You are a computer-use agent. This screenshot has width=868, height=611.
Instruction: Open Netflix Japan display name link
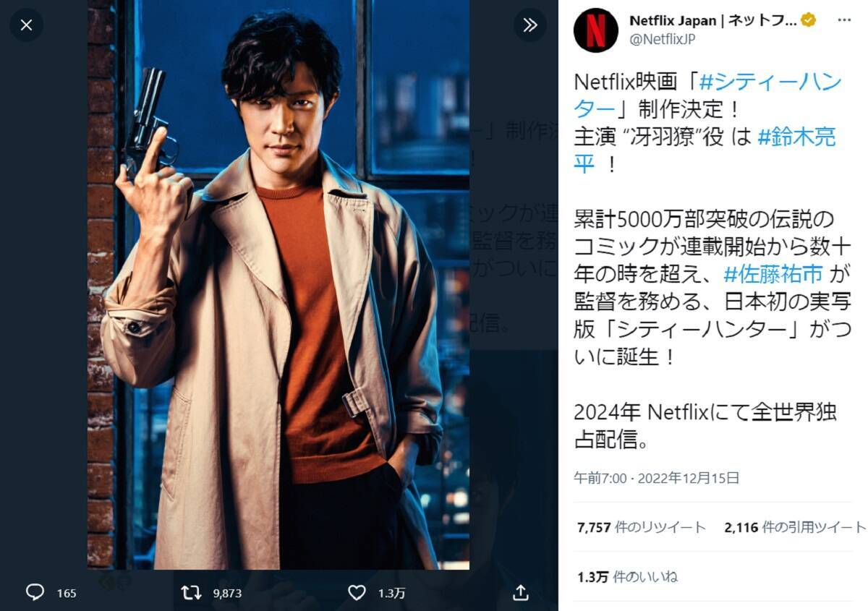coord(713,21)
